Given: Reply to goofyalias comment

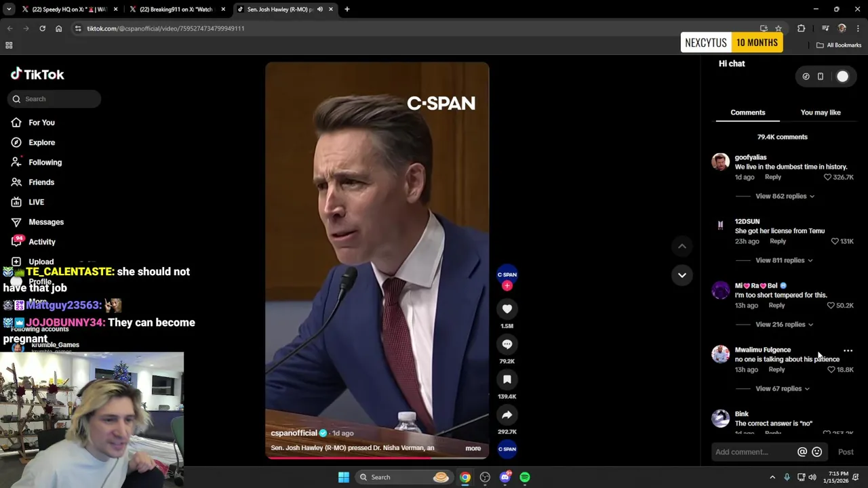Looking at the screenshot, I should click(773, 177).
